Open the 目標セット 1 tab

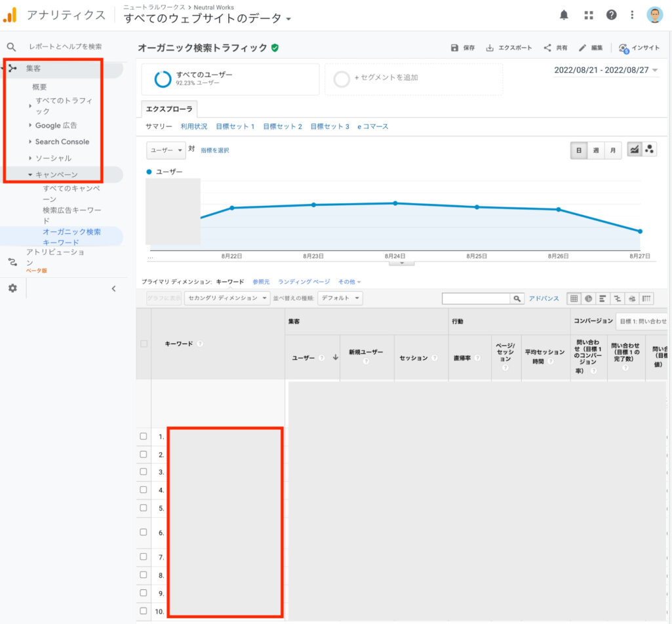[235, 128]
